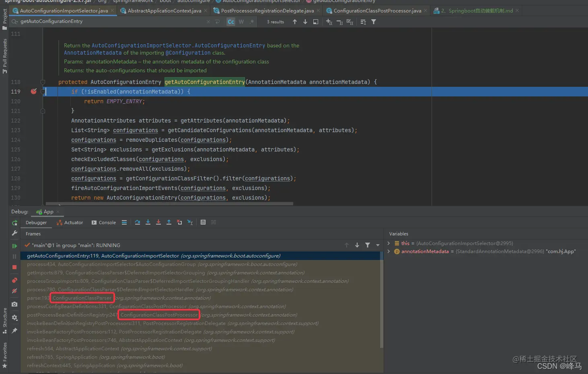Screen dimensions: 588x374
Task: Click Step Into debugger button
Action: tap(148, 222)
